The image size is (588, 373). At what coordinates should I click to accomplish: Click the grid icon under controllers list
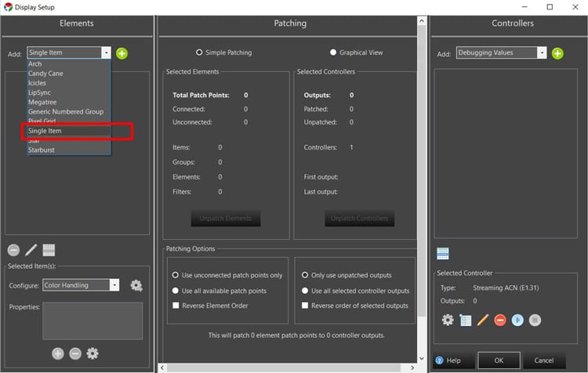444,254
